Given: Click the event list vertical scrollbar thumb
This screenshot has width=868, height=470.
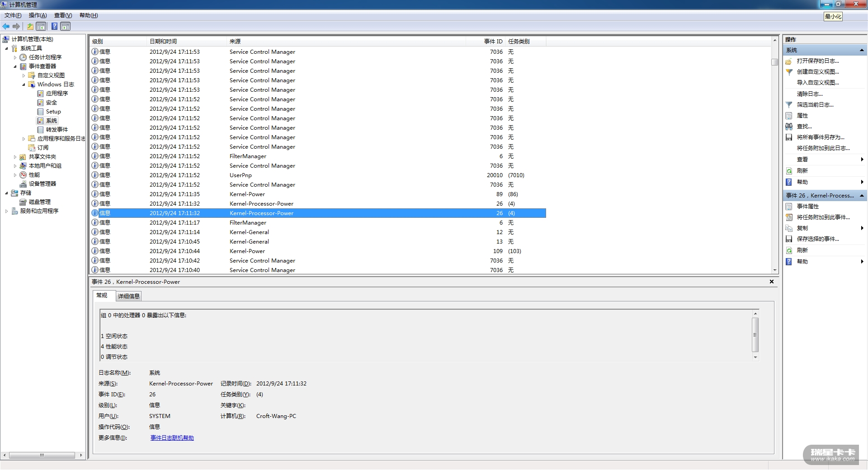Looking at the screenshot, I should point(775,62).
